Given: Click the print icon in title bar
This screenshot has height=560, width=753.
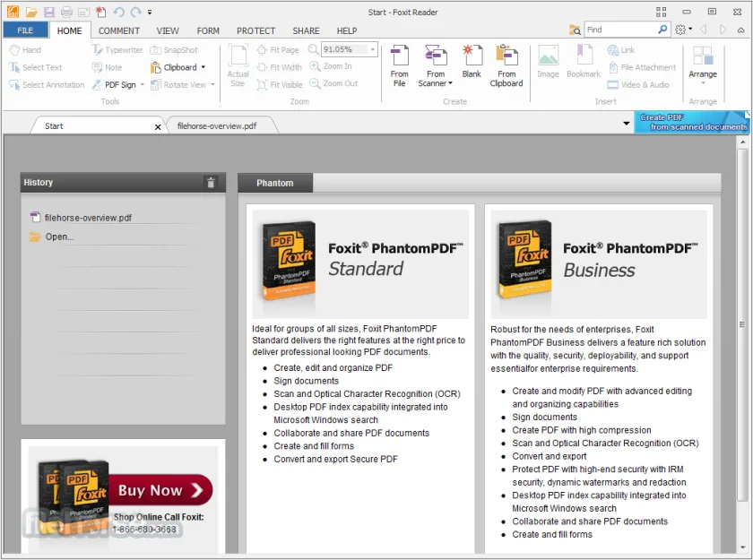Looking at the screenshot, I should 66,12.
